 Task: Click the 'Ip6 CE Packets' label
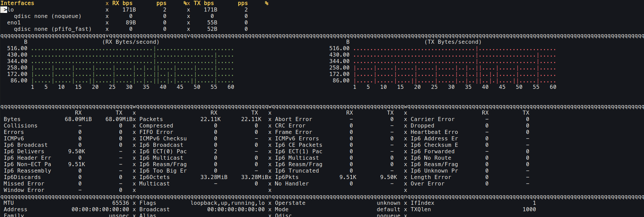click(x=299, y=145)
